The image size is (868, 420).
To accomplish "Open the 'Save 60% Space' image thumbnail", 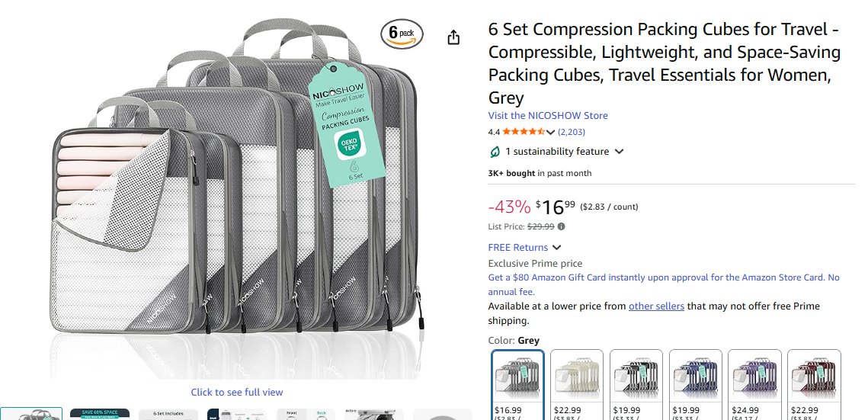I will pyautogui.click(x=99, y=414).
